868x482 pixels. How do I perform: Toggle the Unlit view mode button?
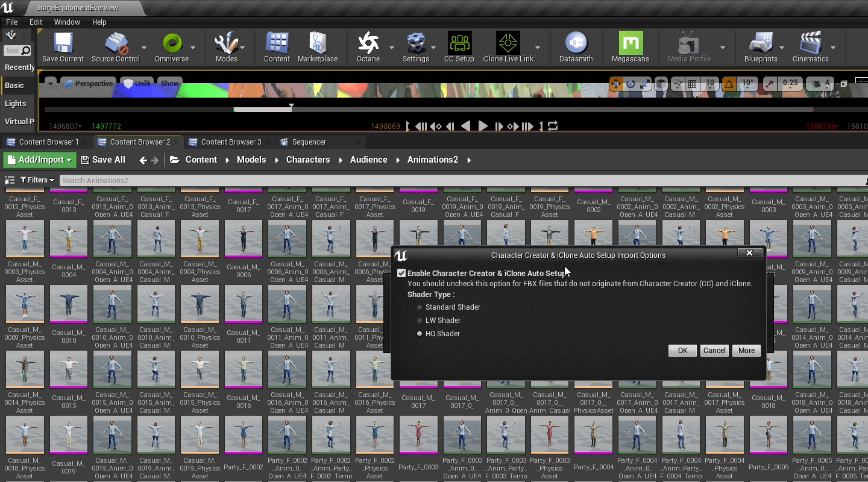(137, 84)
